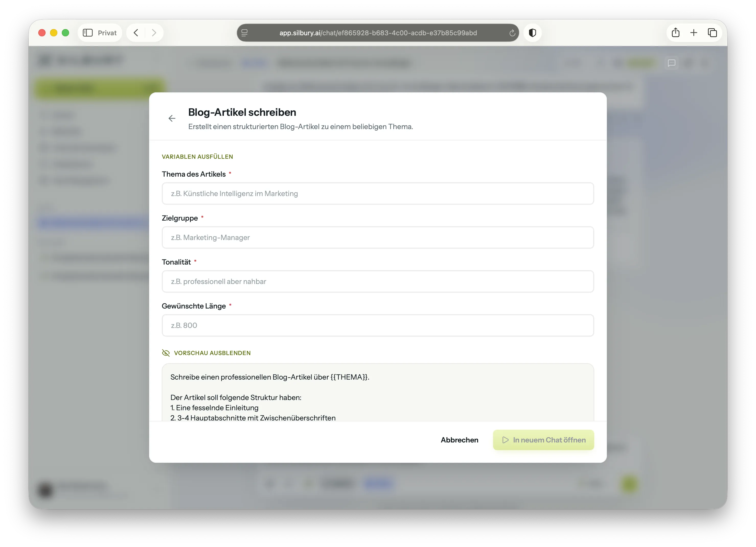Focus the Zielgruppe text field
Viewport: 756px width, 547px height.
pos(378,237)
